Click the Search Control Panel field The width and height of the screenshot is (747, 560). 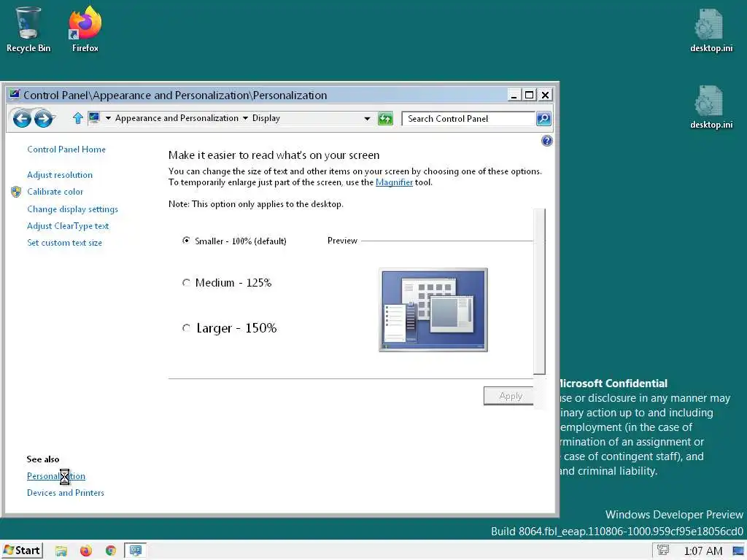[468, 119]
